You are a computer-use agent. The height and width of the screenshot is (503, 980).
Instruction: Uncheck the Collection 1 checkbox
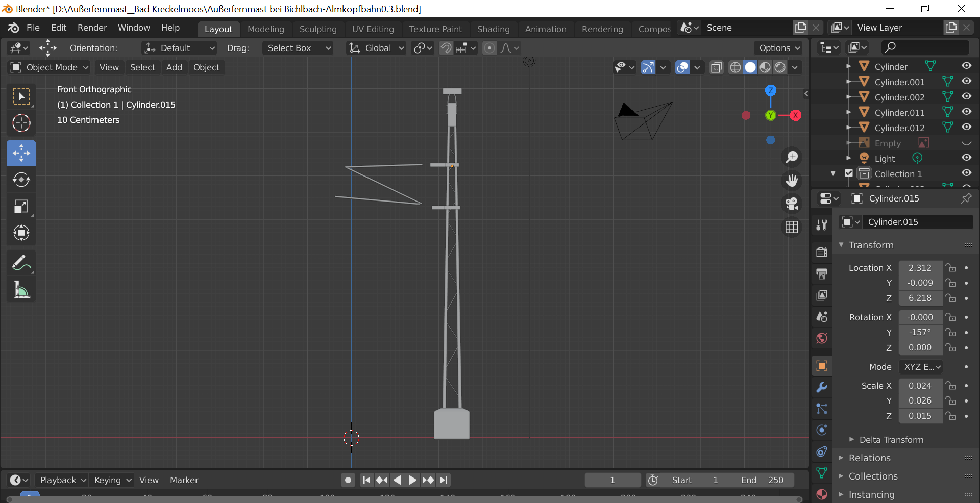(x=849, y=173)
